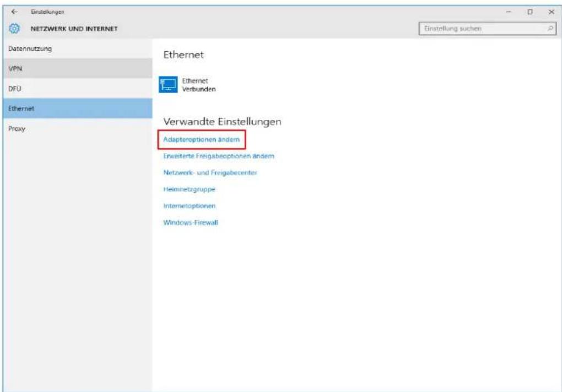This screenshot has height=392, width=562.
Task: Go back with the arrow icon
Action: tap(14, 12)
